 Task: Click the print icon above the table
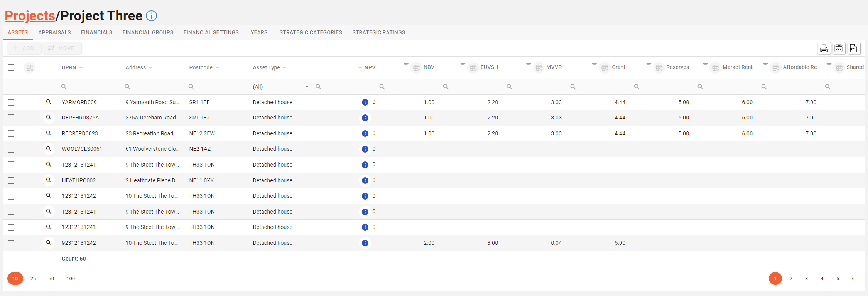pyautogui.click(x=824, y=48)
